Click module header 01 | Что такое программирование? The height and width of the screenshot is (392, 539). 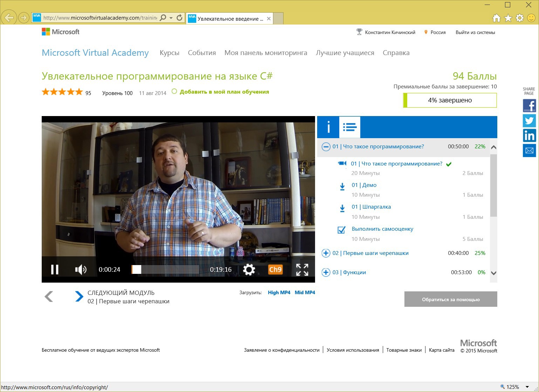378,147
